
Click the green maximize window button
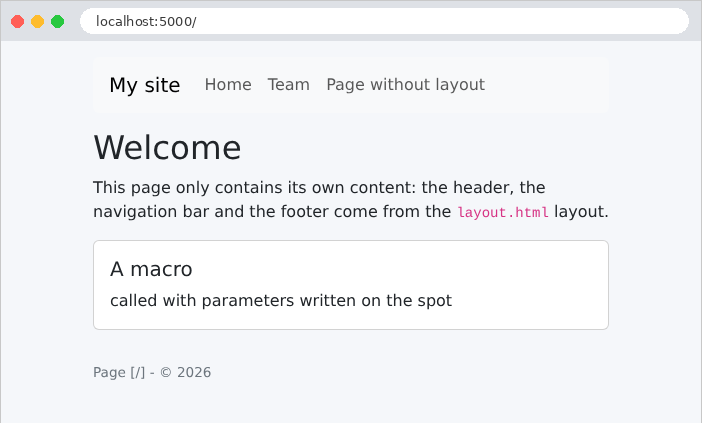coord(57,21)
